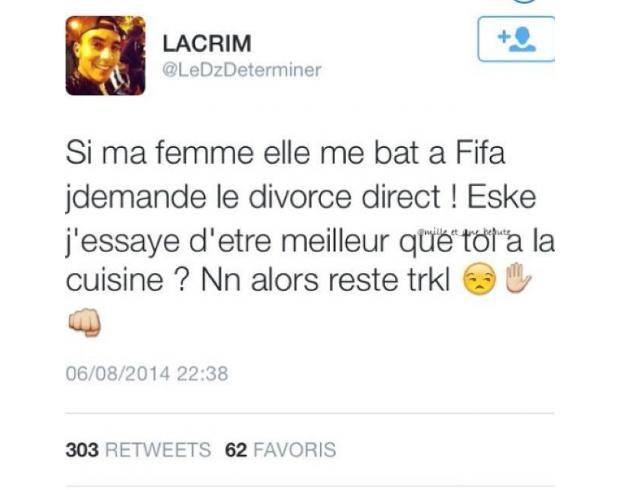Viewport: 620px width, 490px height.
Task: Click the word cuisine in the tweet
Action: [115, 280]
